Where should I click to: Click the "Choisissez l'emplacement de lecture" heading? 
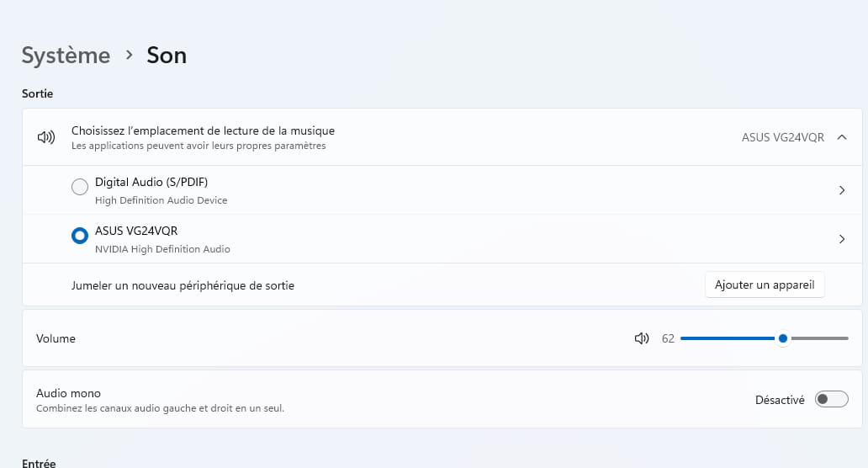[203, 130]
